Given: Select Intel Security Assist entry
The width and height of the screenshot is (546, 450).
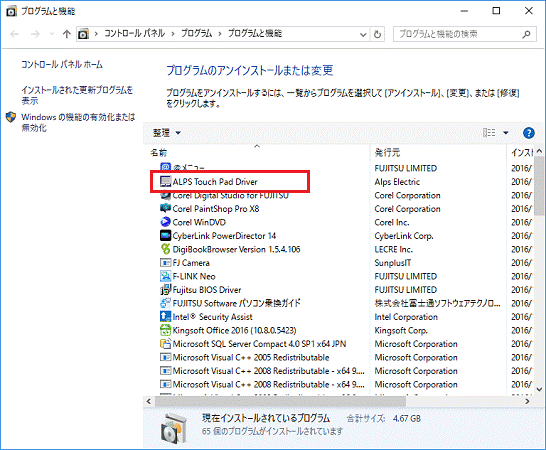Looking at the screenshot, I should (x=212, y=317).
